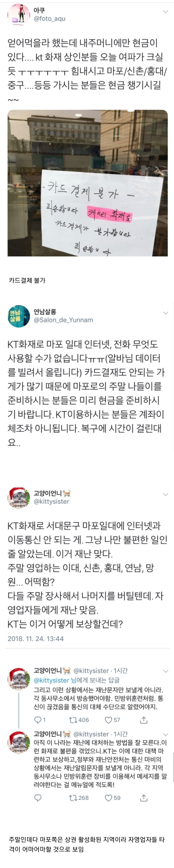Click the reply bubble on the last tweet
174x868 pixels.
(x=38, y=798)
